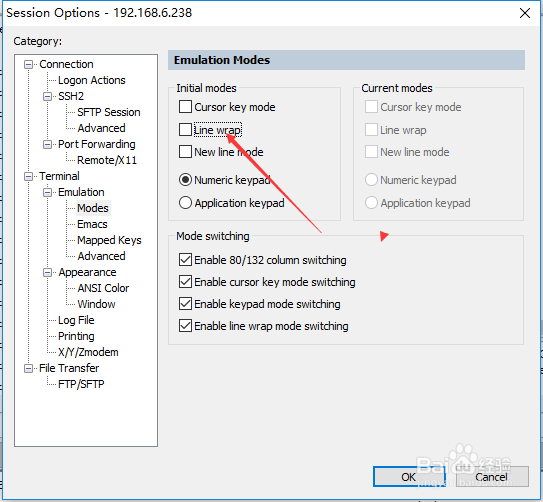
Task: Open Log File settings
Action: tap(76, 320)
